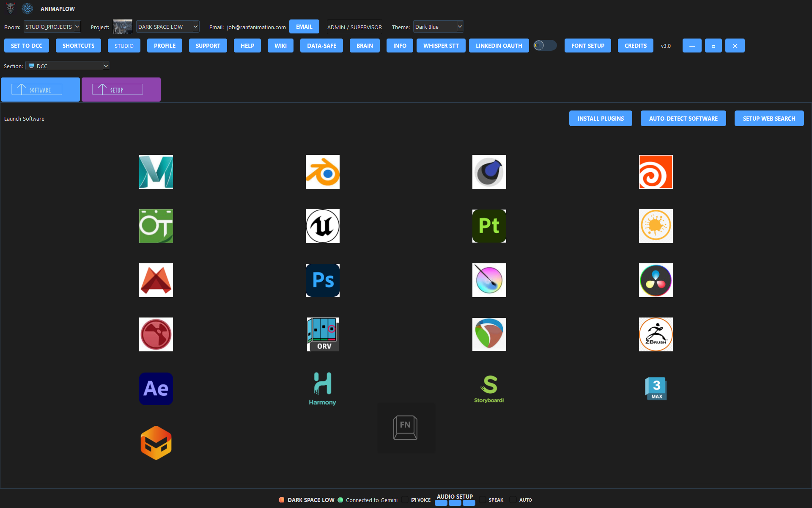This screenshot has width=812, height=508.
Task: Open Unreal Engine
Action: coord(322,226)
